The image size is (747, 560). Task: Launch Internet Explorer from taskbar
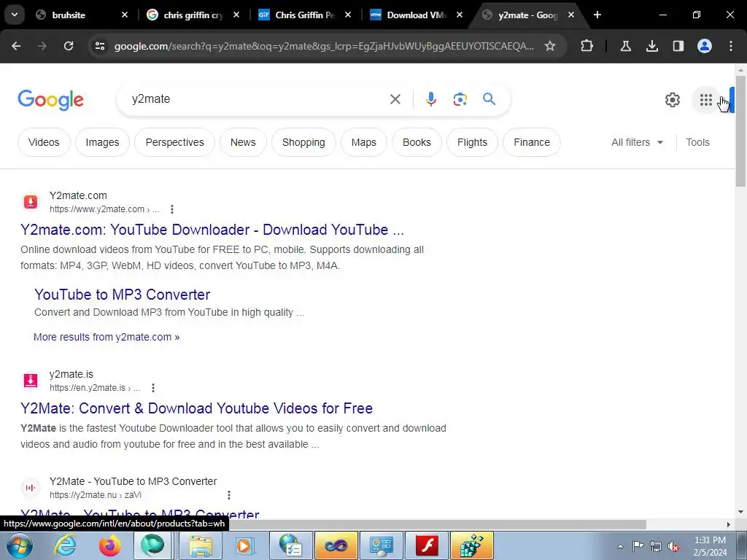click(x=65, y=545)
